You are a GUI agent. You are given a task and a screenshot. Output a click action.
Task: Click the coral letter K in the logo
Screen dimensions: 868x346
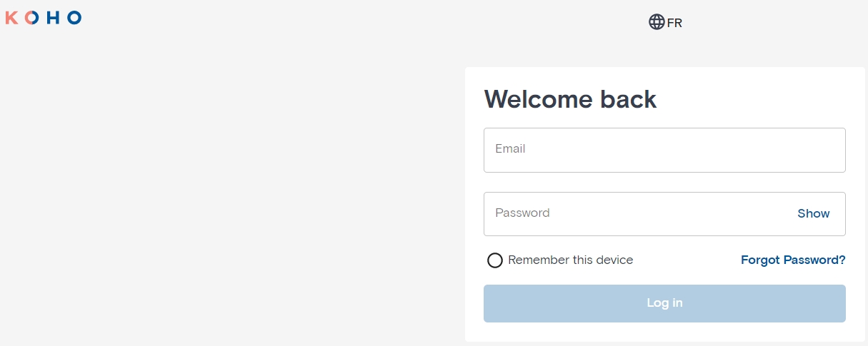tap(11, 18)
